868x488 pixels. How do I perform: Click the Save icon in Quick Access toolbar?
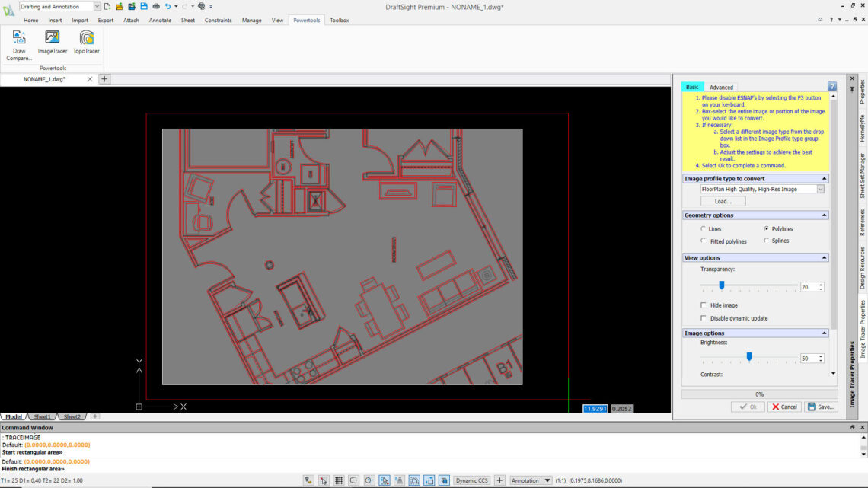coord(144,7)
